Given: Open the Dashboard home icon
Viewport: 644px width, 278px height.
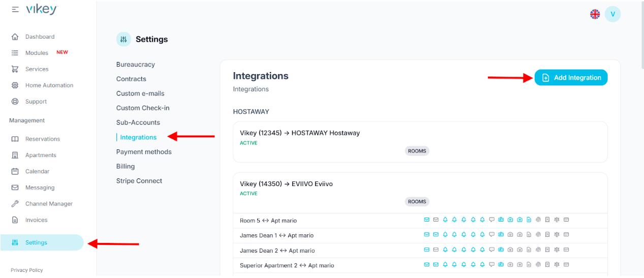Looking at the screenshot, I should [15, 37].
